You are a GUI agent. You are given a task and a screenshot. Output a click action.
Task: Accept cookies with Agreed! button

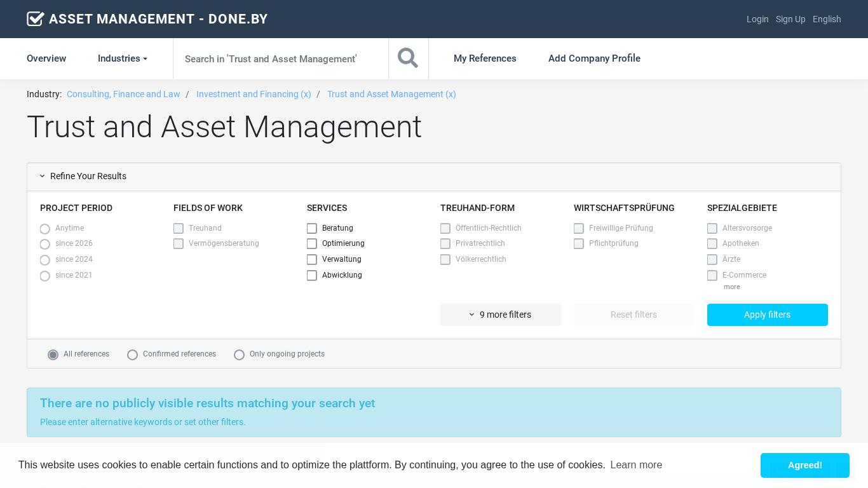pyautogui.click(x=804, y=465)
